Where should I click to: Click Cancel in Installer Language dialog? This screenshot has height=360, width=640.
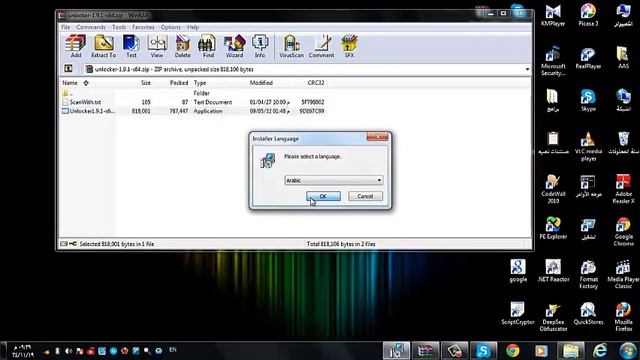point(365,196)
